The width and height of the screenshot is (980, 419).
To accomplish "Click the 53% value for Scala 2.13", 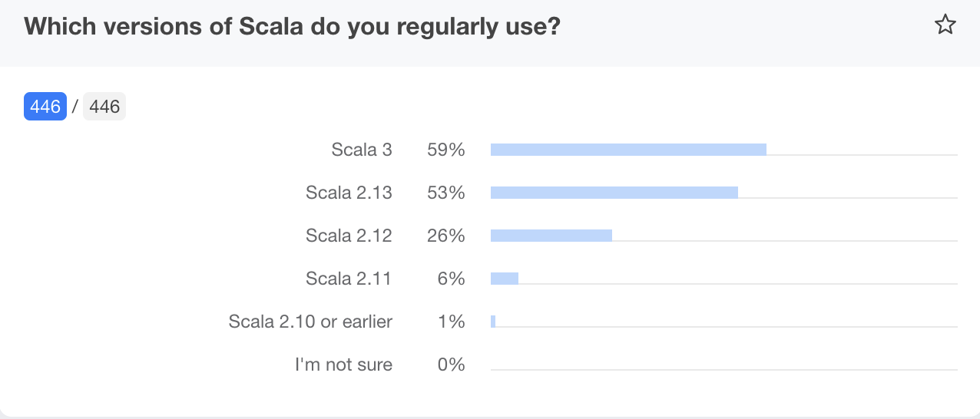I will (x=446, y=193).
